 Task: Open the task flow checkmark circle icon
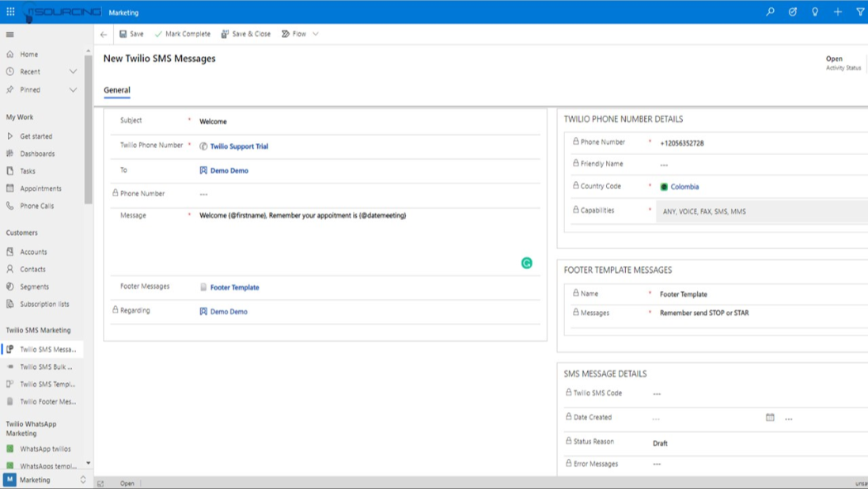[793, 12]
